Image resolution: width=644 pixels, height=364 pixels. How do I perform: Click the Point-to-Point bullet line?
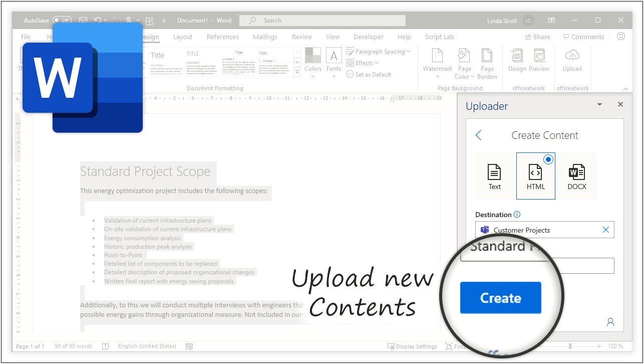click(x=123, y=255)
